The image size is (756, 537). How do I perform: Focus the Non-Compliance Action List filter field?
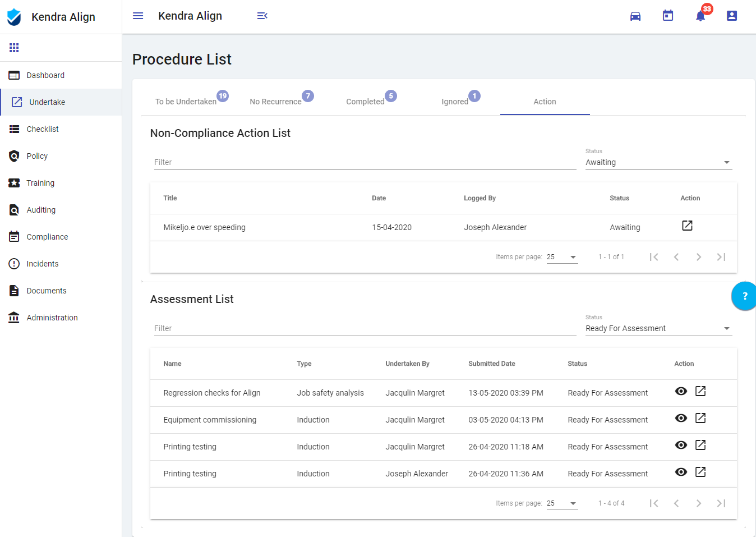click(365, 162)
